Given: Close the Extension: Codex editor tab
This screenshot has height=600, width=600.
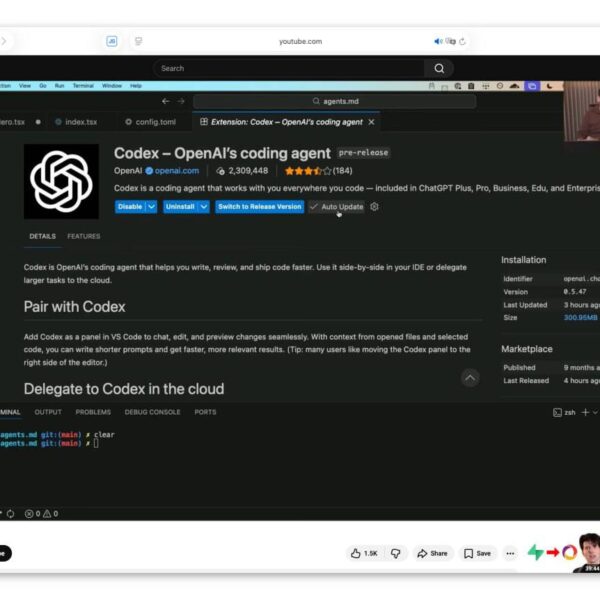Looking at the screenshot, I should 371,122.
